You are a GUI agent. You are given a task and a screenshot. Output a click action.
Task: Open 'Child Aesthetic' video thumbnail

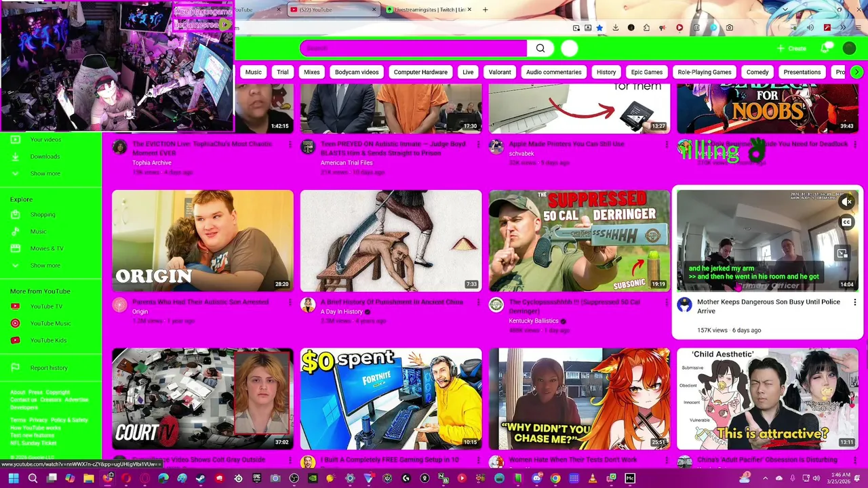[x=768, y=399]
